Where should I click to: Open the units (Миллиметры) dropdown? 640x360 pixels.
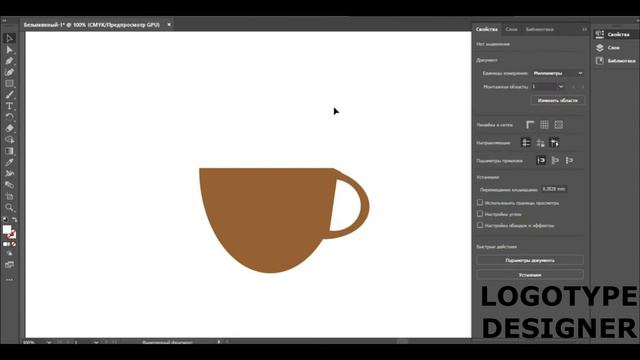point(558,73)
